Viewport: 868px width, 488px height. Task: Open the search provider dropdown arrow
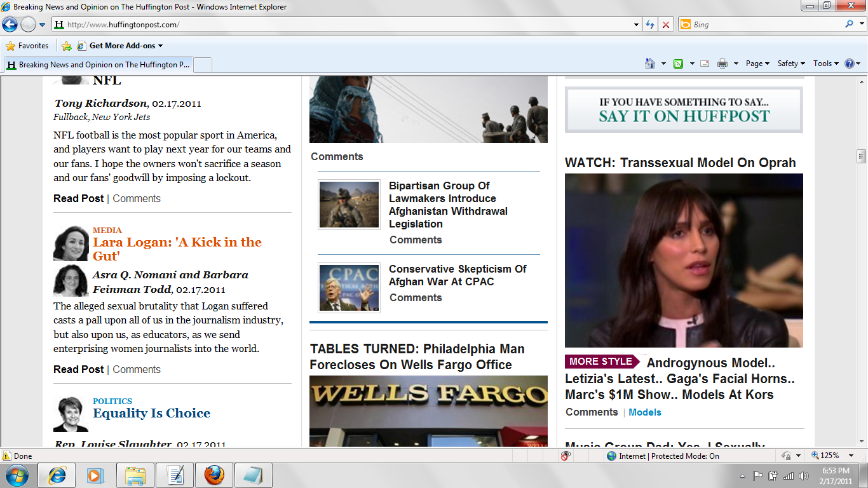coord(860,25)
